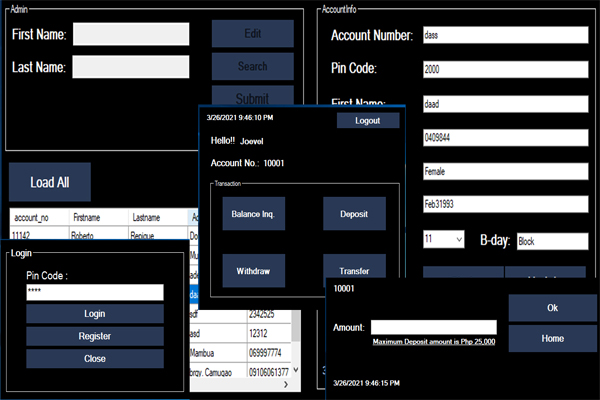Confirm the deposit with Ok
Image resolution: width=600 pixels, height=400 pixels.
[x=551, y=308]
